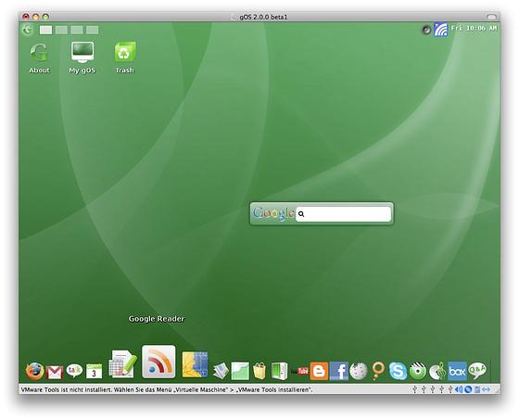Open the Trash desktop icon
The width and height of the screenshot is (519, 420).
[x=125, y=58]
